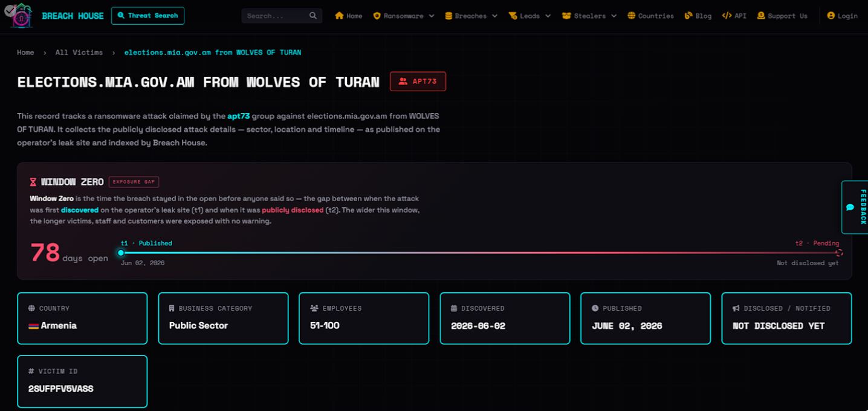
Task: Click the Countries globe icon
Action: click(x=632, y=16)
